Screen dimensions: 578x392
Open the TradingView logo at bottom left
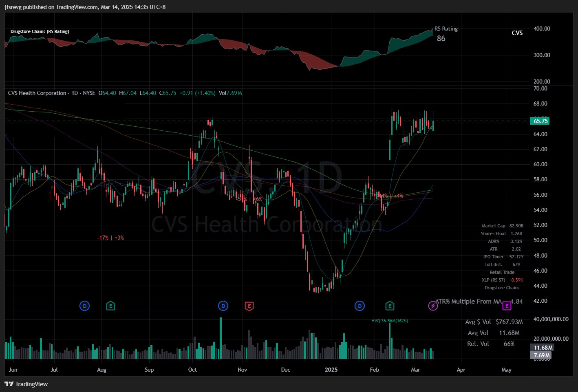[26, 384]
